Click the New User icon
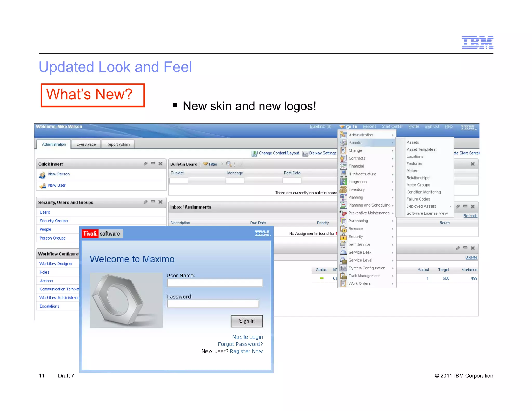Image resolution: width=532 pixels, height=411 pixels. pyautogui.click(x=43, y=186)
